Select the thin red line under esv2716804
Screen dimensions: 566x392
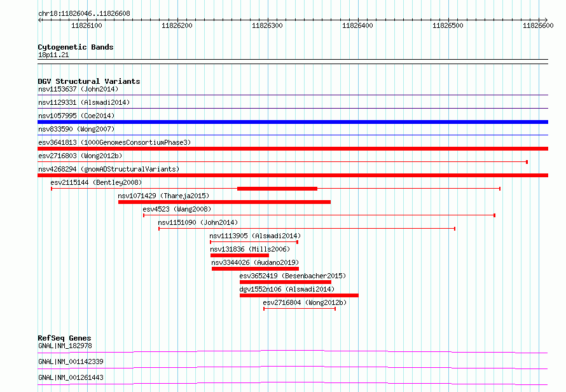coord(300,309)
